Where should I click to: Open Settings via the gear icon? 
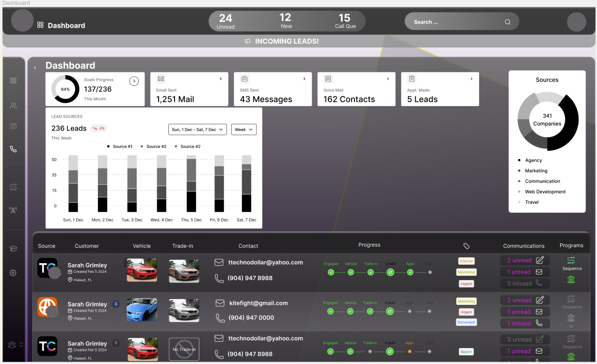point(13,272)
